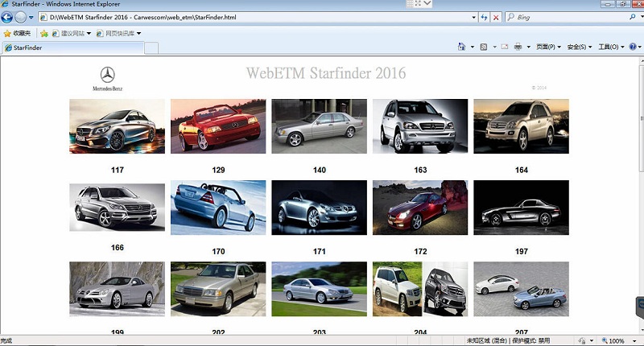Click the model label 166
This screenshot has height=346, width=644.
117,248
